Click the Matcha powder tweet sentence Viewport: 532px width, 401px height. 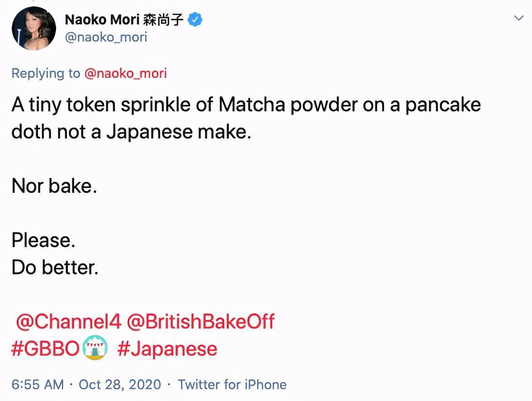click(246, 105)
